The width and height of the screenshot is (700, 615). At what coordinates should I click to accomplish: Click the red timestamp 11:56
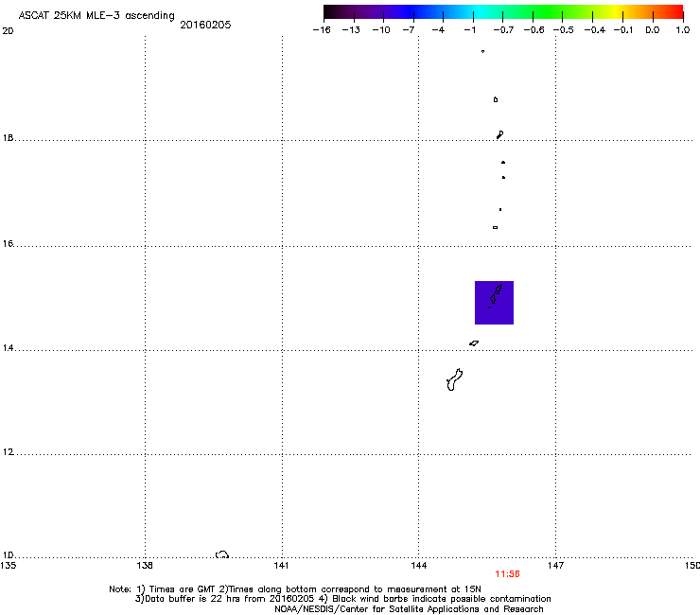click(507, 574)
